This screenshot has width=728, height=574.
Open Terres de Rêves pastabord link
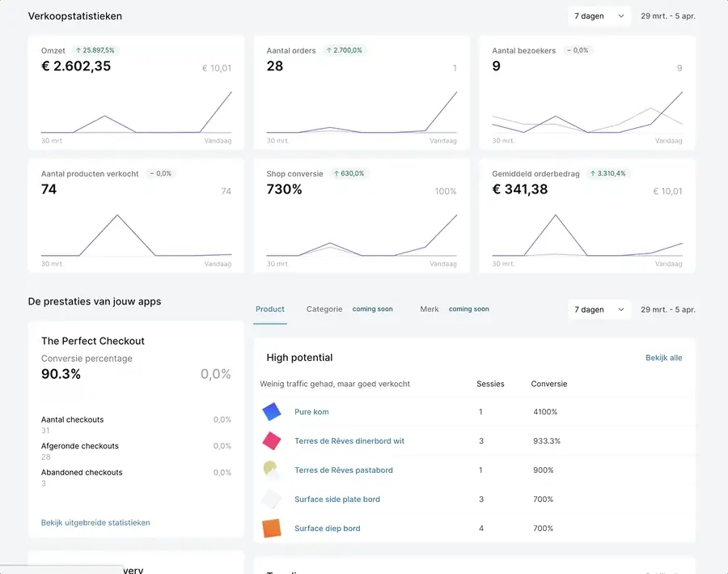pyautogui.click(x=344, y=470)
